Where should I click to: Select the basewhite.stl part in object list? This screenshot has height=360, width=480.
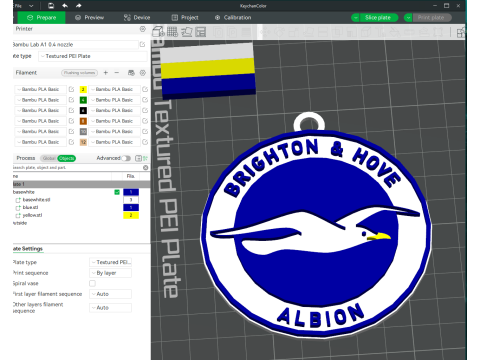(36, 200)
